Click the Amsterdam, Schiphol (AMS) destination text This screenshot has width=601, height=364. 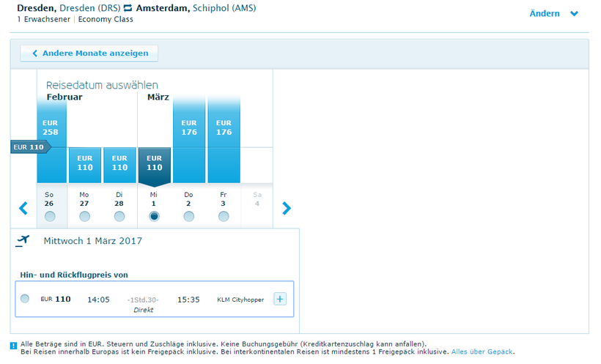click(196, 8)
